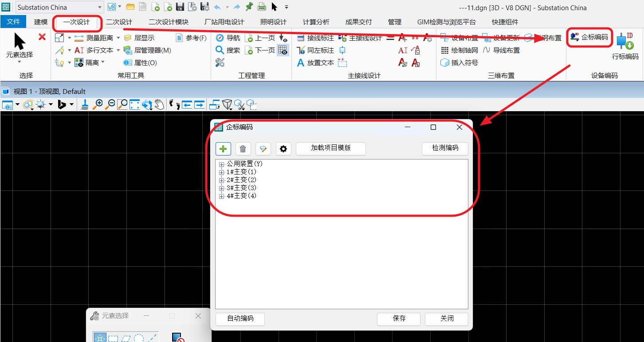
Task: Click the open folder icon in quick access
Action: pos(130,7)
